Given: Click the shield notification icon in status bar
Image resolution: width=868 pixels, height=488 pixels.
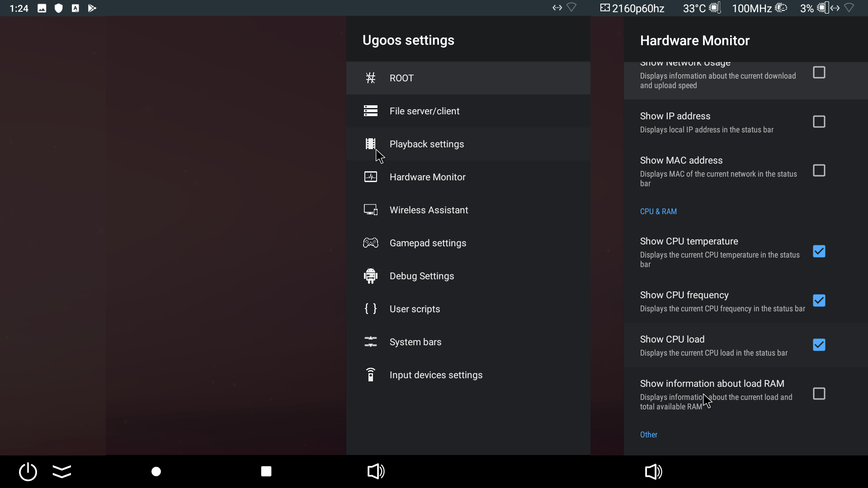Looking at the screenshot, I should click(x=58, y=8).
